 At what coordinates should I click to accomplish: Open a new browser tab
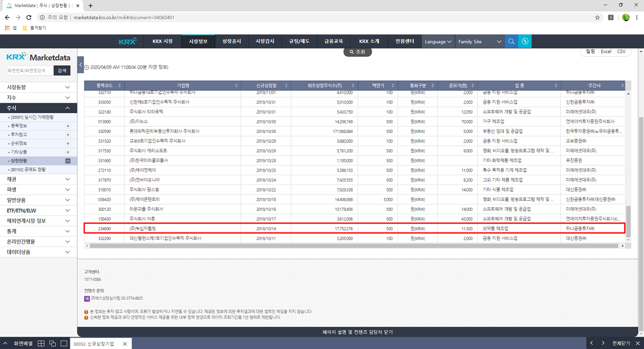click(90, 6)
